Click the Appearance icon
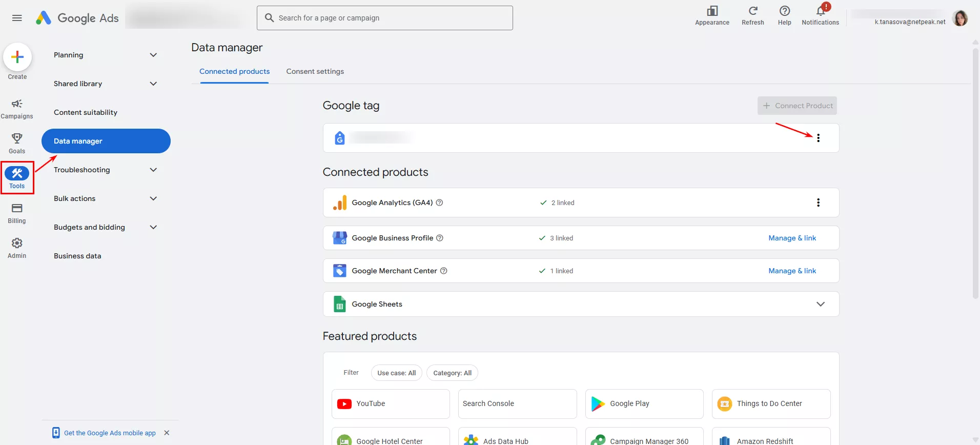Image resolution: width=980 pixels, height=445 pixels. tap(712, 11)
